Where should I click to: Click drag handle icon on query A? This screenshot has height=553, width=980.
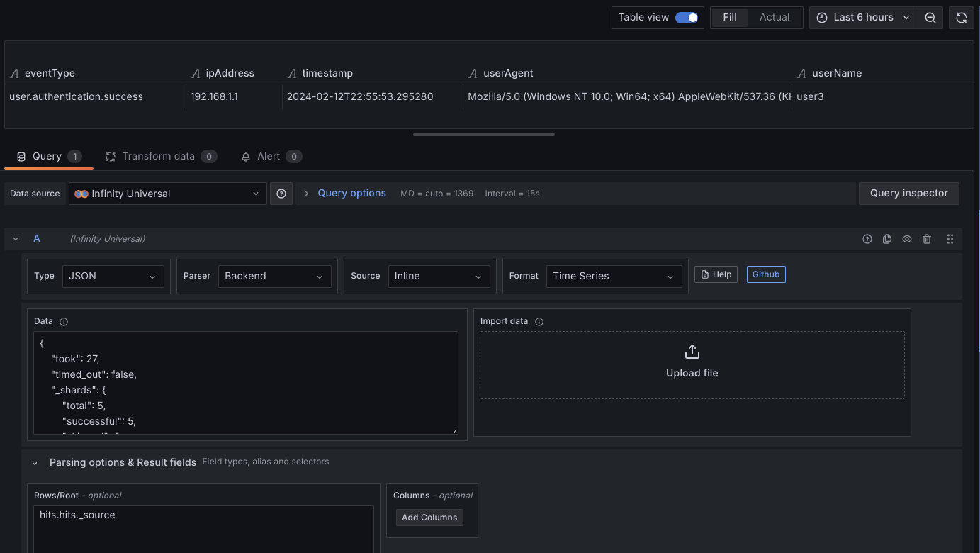point(950,240)
